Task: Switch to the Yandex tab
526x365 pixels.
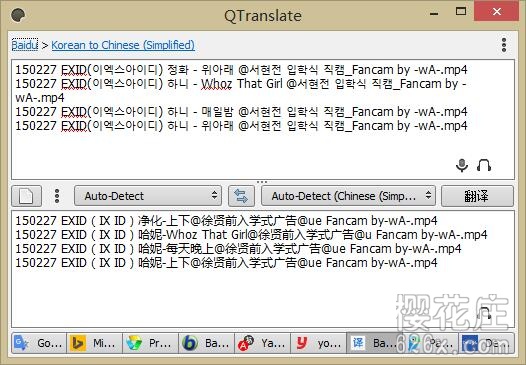Action: click(x=262, y=343)
